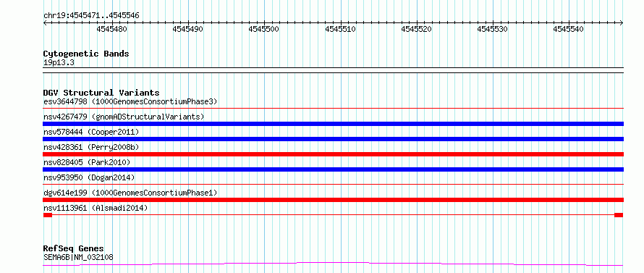Click the ruler tick labeled 4545500
Image resolution: width=644 pixels, height=273 pixels.
pos(263,29)
